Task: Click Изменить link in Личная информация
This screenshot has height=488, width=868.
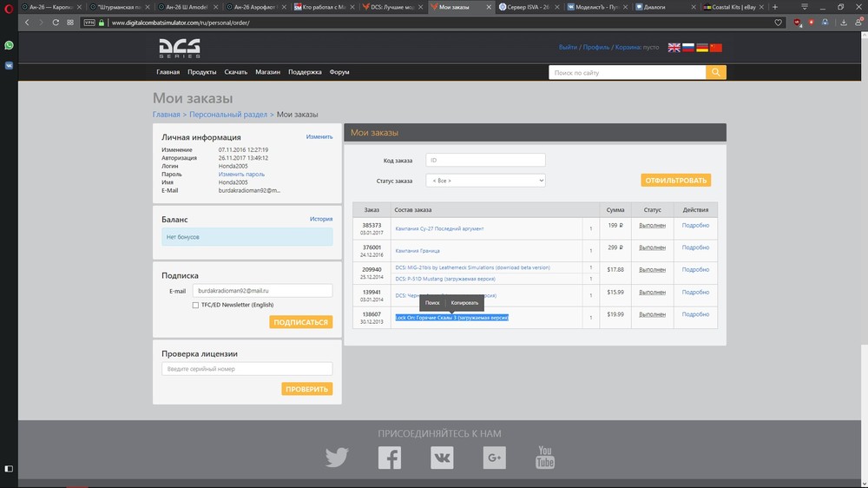Action: pos(319,137)
